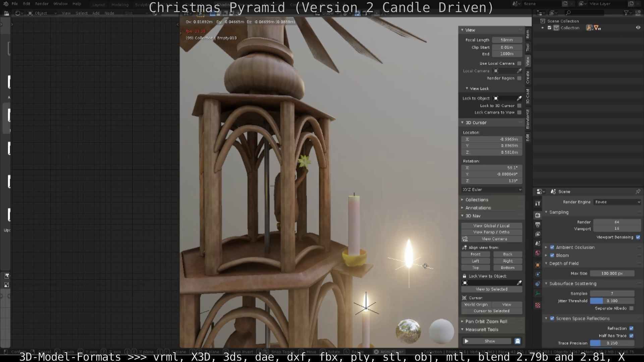
Task: Enable Separate Albedo checkbox
Action: [x=632, y=308]
